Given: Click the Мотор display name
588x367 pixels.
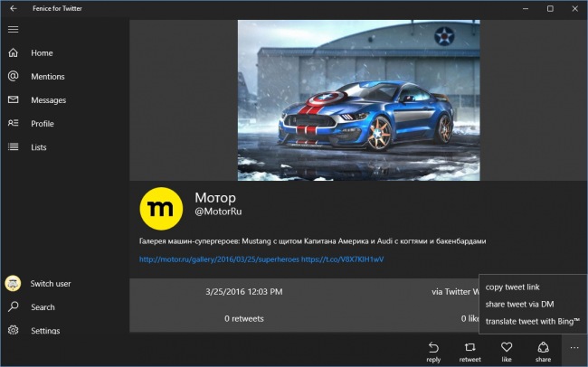Looking at the screenshot, I should point(215,198).
